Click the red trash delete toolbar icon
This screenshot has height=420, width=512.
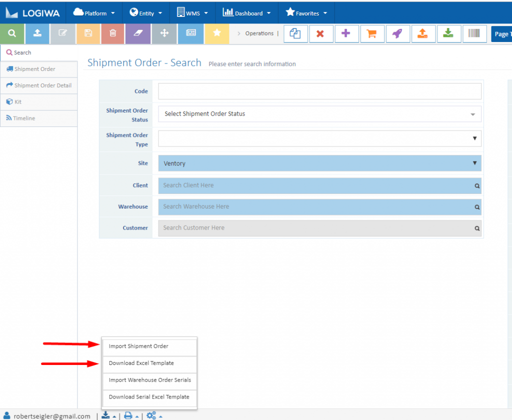pyautogui.click(x=113, y=33)
